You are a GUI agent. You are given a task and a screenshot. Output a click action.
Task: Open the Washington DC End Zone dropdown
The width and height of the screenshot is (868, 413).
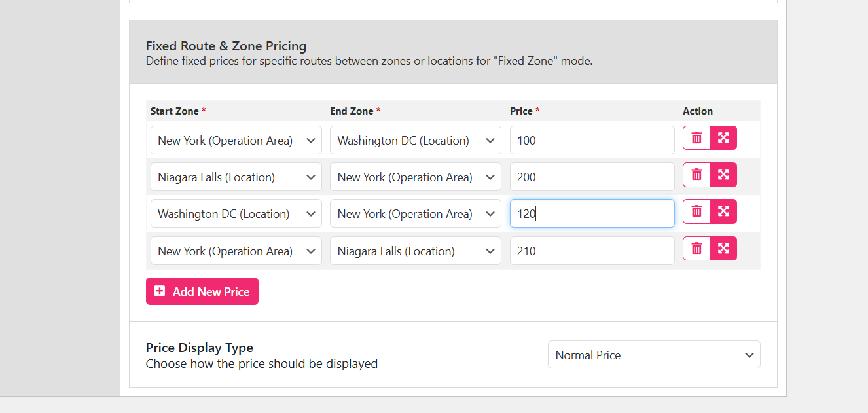pyautogui.click(x=415, y=140)
